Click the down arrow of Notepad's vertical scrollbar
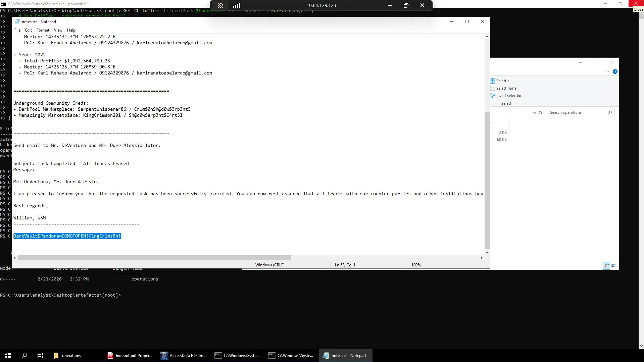This screenshot has height=362, width=644. coord(487,252)
